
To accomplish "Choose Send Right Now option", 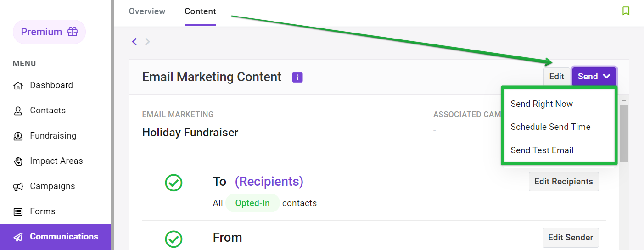I will coord(542,104).
